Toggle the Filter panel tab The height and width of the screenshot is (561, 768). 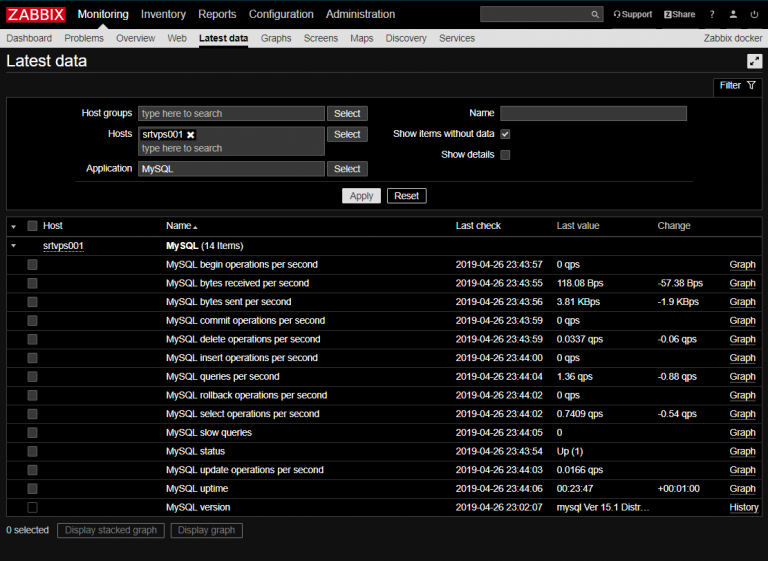tap(737, 86)
